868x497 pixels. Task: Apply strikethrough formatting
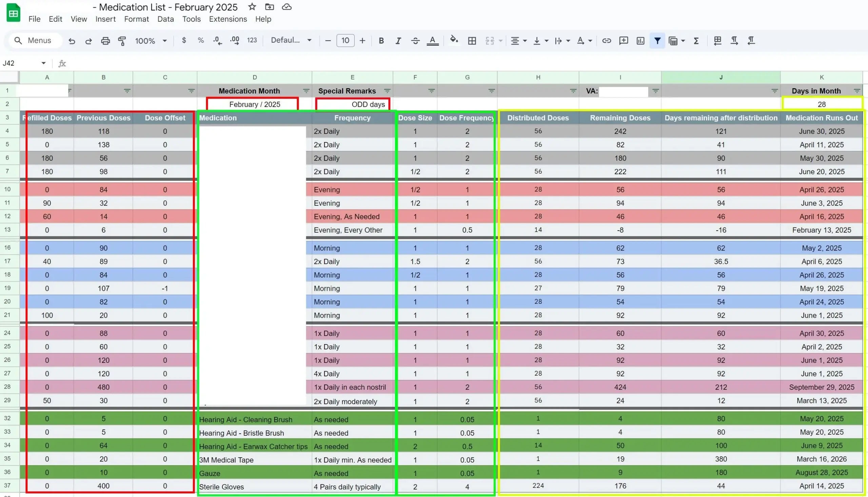[x=415, y=41]
